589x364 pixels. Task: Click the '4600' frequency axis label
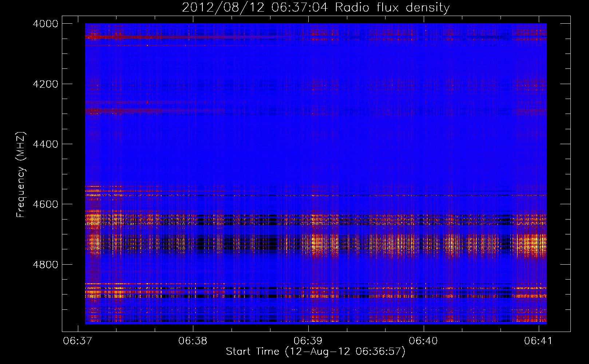click(46, 204)
